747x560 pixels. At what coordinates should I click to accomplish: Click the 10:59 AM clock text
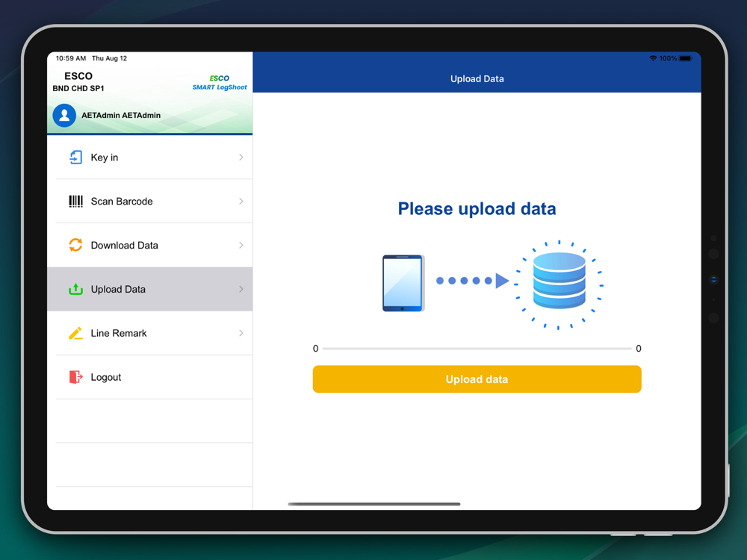(x=71, y=58)
